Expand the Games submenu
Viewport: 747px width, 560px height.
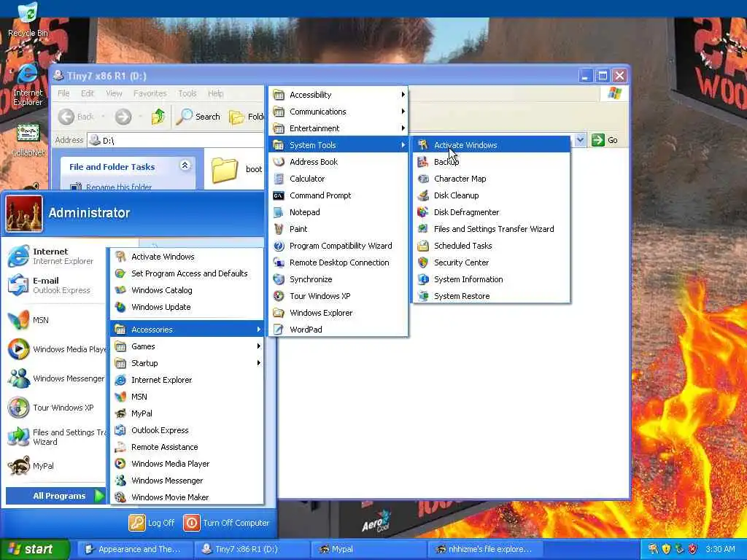(x=187, y=346)
